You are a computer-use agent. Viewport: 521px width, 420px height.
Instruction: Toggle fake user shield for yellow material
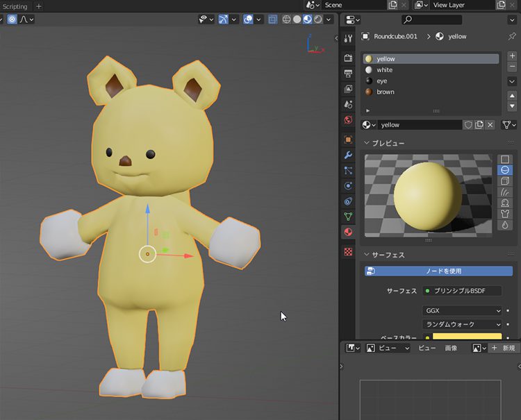tap(469, 125)
